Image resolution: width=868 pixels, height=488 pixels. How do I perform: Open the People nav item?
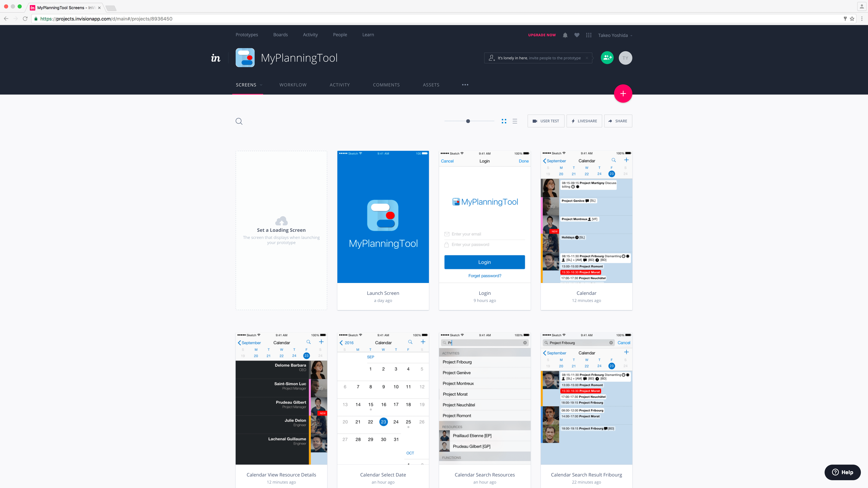(340, 35)
